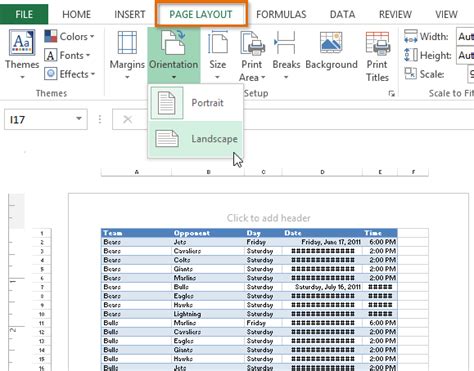Switch to the VIEW tab

pos(446,14)
